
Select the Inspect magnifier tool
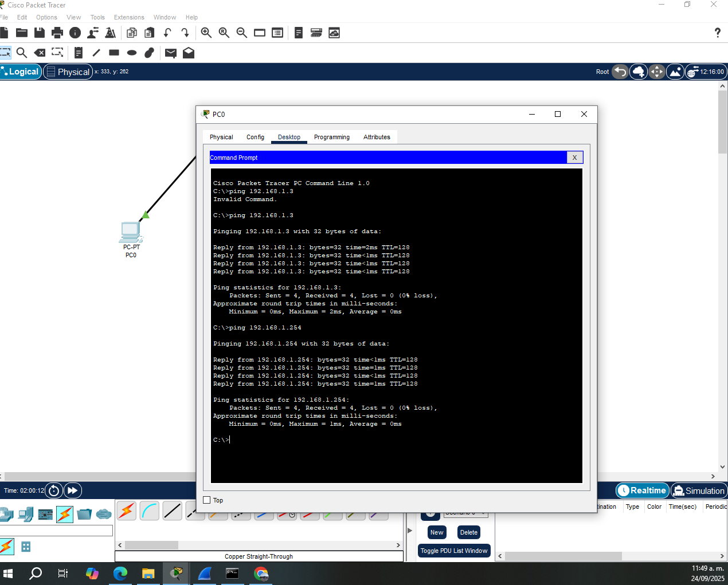(x=22, y=53)
